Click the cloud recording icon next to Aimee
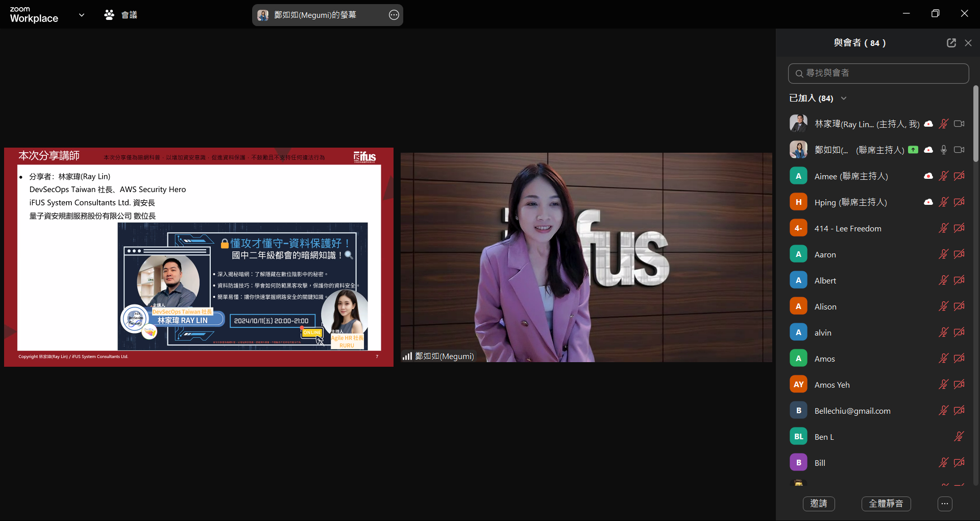Screen dimensions: 980x521 [x=928, y=176]
